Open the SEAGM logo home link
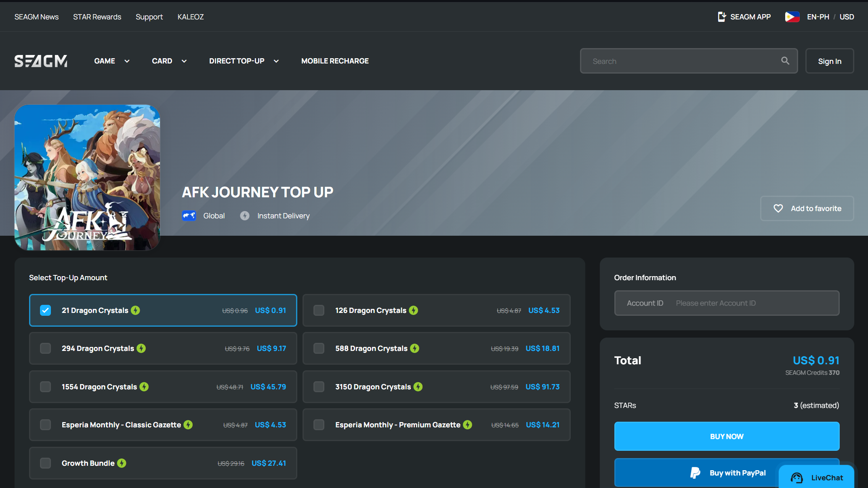 click(41, 61)
